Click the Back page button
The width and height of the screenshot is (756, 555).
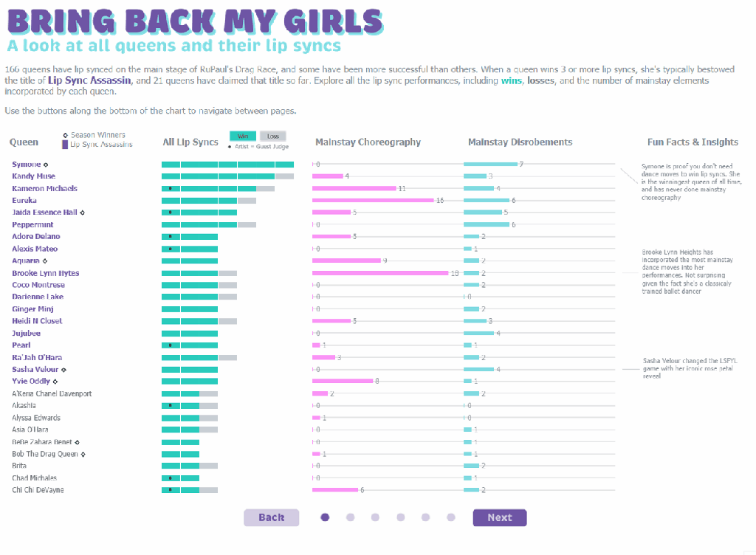[x=271, y=517]
